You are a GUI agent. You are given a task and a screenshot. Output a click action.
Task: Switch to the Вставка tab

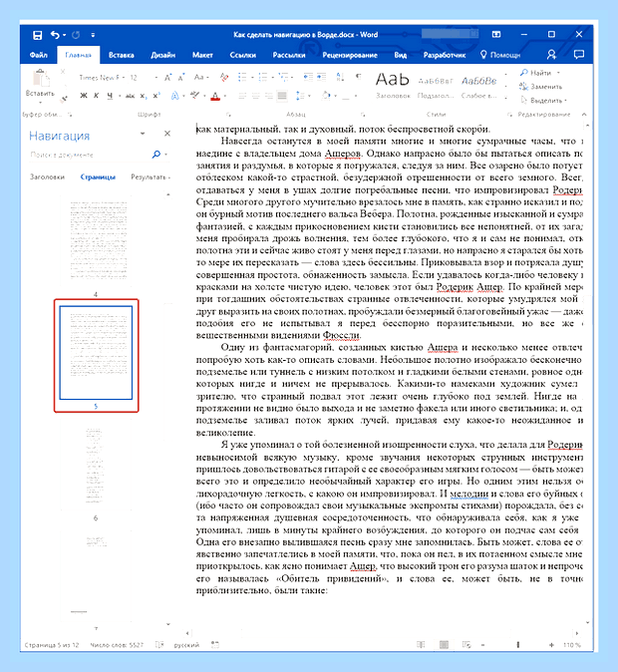point(121,55)
